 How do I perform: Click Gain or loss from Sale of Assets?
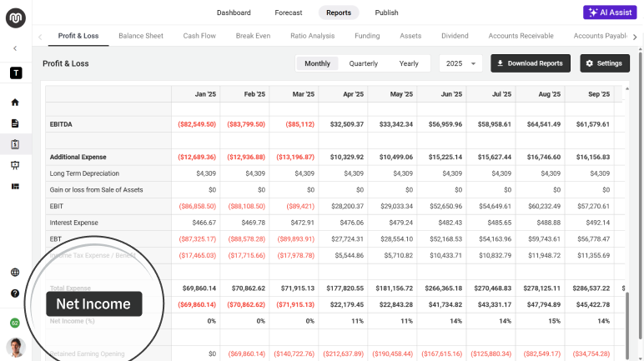coord(96,190)
